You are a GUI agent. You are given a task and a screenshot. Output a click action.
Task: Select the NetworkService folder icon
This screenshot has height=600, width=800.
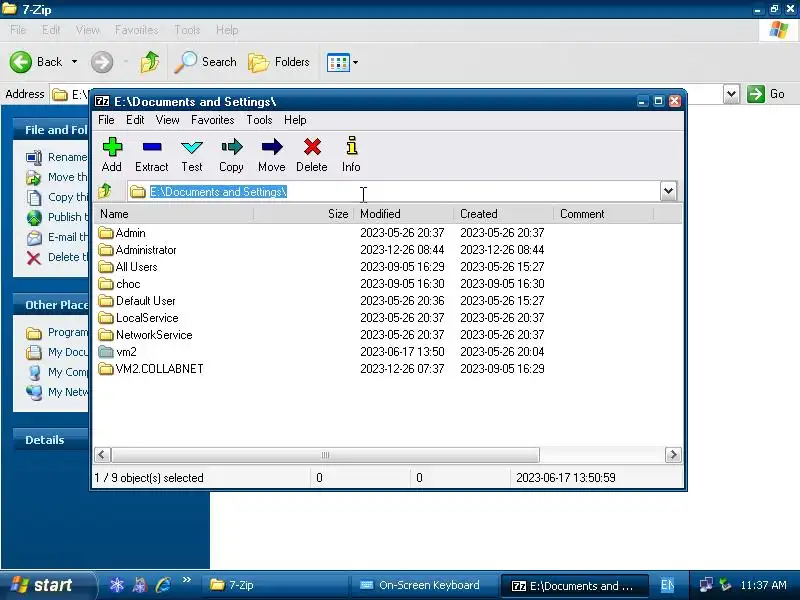click(106, 335)
